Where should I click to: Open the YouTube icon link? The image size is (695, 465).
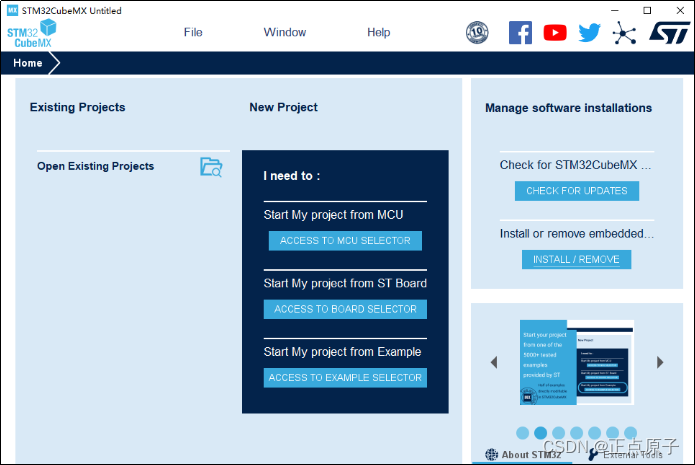point(555,32)
